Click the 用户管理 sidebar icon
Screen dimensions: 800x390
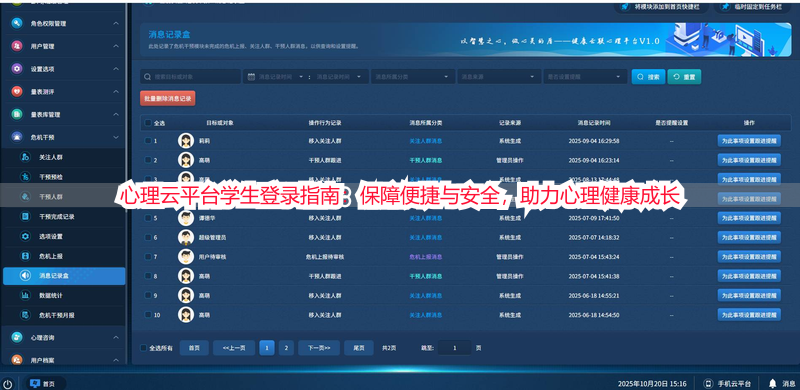(17, 46)
